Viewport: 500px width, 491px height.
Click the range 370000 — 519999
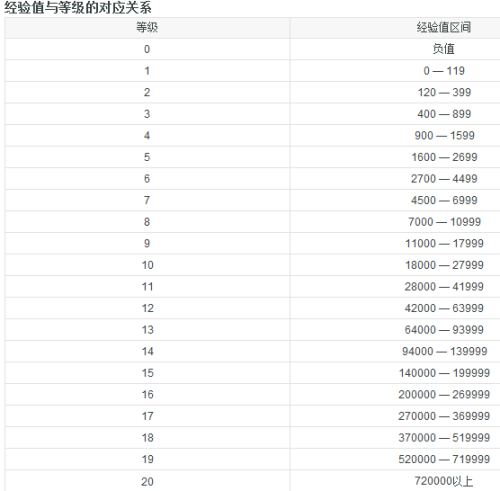point(444,437)
